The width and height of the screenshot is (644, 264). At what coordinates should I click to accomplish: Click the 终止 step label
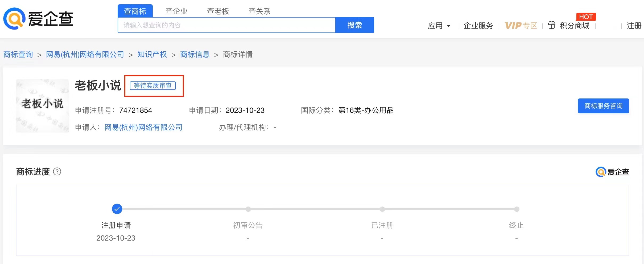tap(516, 225)
